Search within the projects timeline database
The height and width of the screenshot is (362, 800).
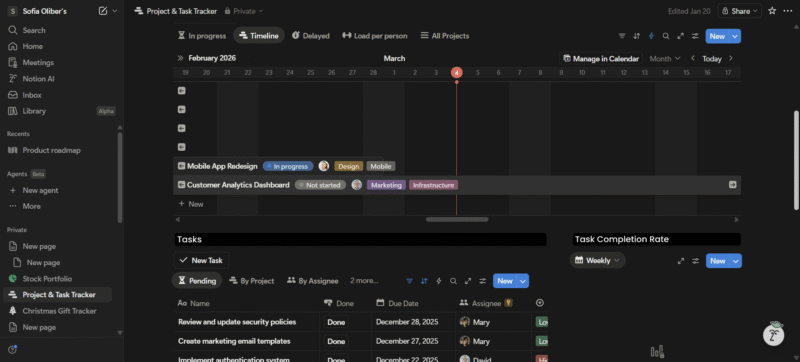pyautogui.click(x=666, y=36)
